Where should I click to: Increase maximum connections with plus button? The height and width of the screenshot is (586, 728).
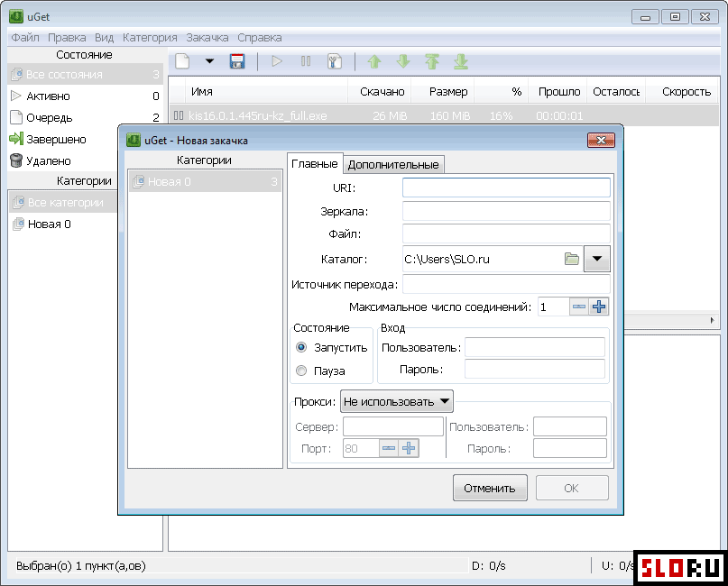pyautogui.click(x=599, y=307)
